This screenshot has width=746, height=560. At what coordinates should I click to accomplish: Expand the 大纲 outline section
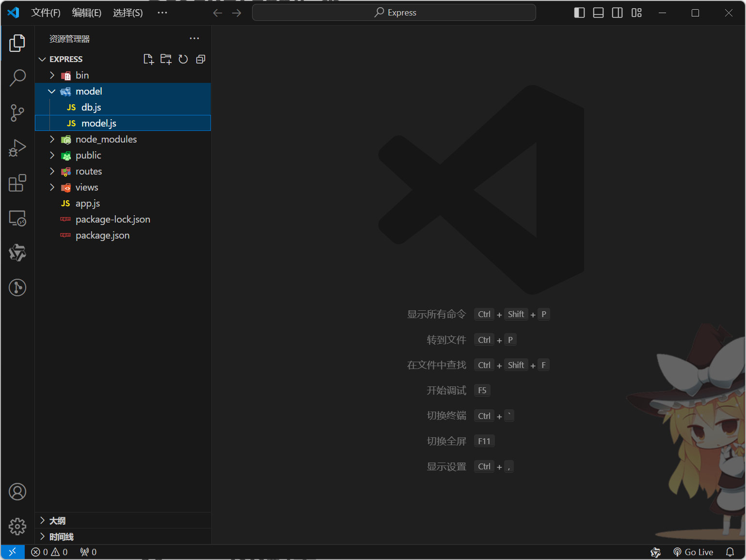[x=123, y=520]
